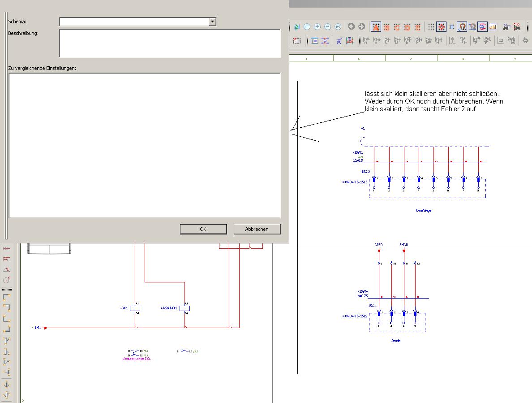Screen dimensions: 532x403
Task: Click the '1M1' potential label
Action: tap(38, 328)
